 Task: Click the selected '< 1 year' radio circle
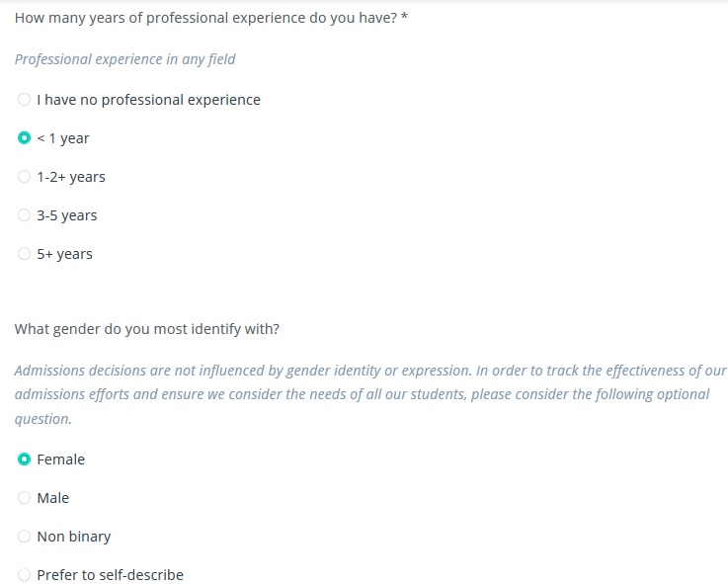[x=24, y=138]
